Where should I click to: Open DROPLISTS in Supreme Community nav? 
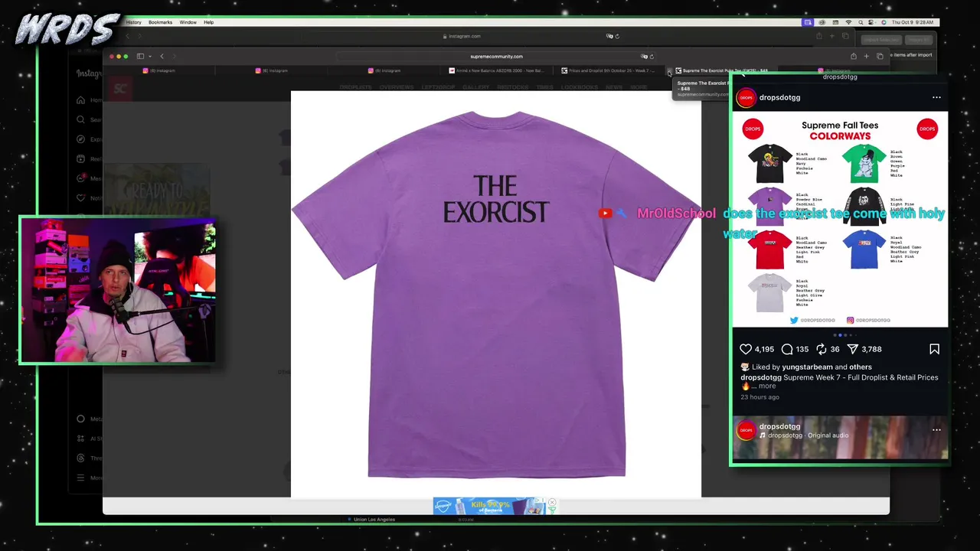point(355,87)
